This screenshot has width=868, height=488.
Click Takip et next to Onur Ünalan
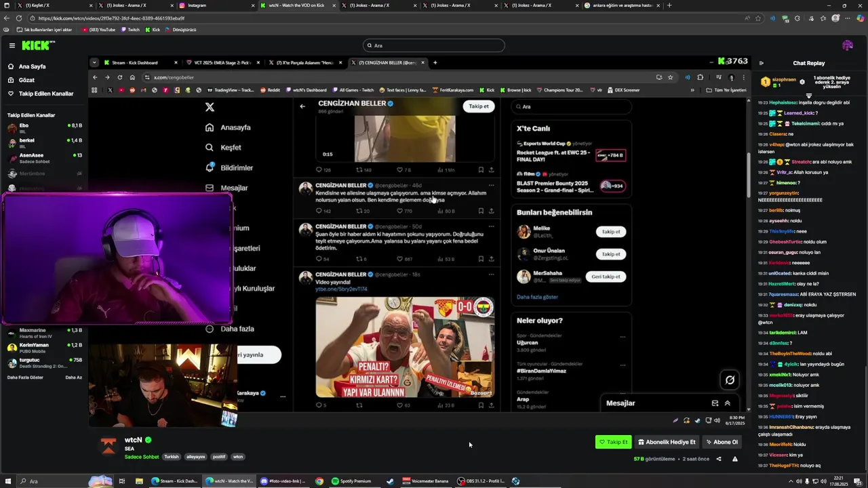tap(611, 254)
